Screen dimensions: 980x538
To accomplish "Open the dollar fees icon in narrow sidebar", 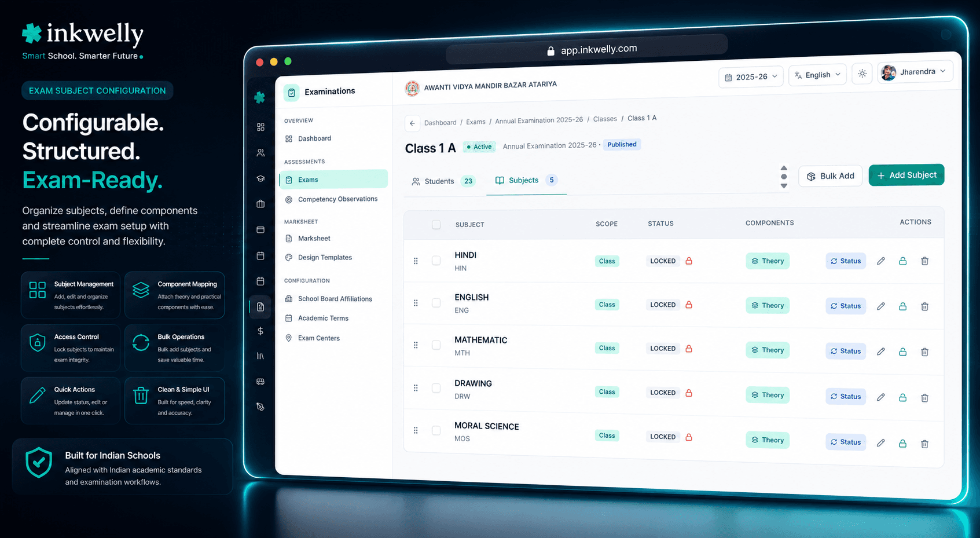I will [x=260, y=331].
